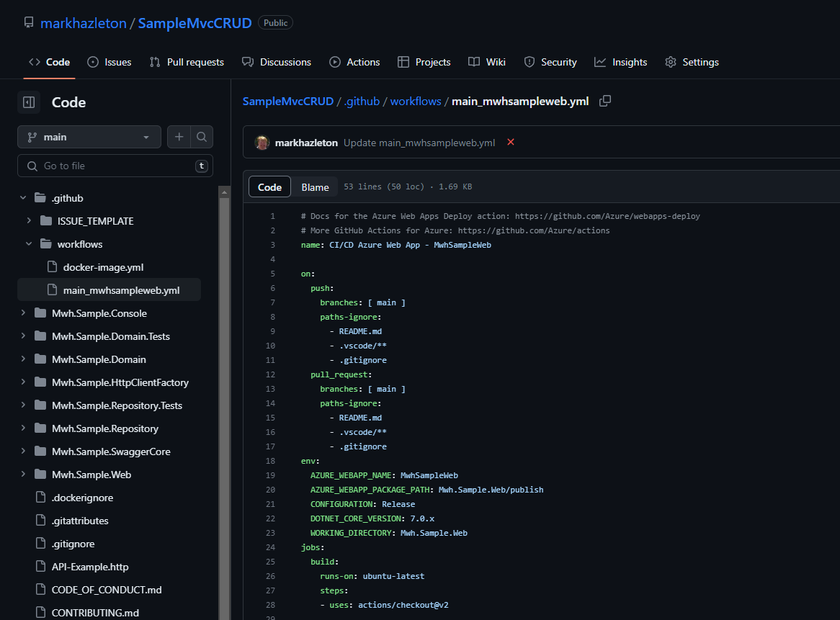Screen dimensions: 840x620
Task: Open the Settings tab
Action: tap(692, 62)
